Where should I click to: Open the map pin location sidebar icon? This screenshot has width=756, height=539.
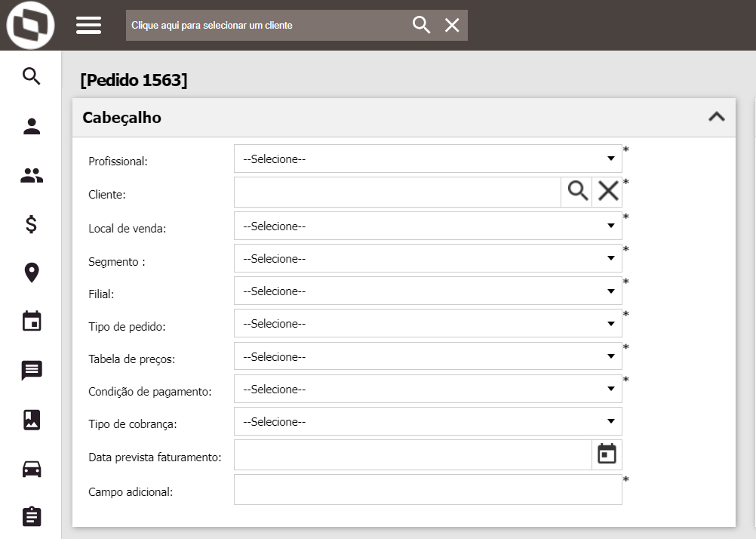pyautogui.click(x=31, y=273)
